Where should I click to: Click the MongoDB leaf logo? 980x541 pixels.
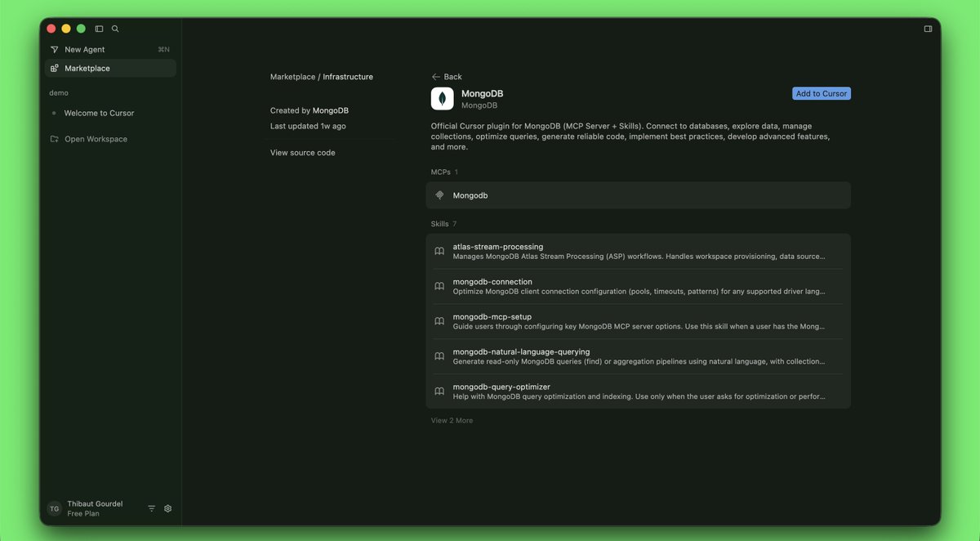pos(442,98)
